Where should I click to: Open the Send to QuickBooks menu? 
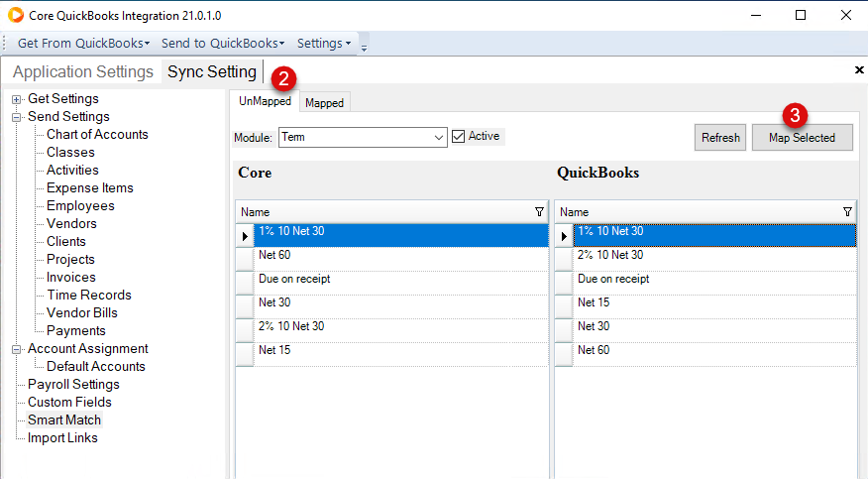tap(223, 44)
